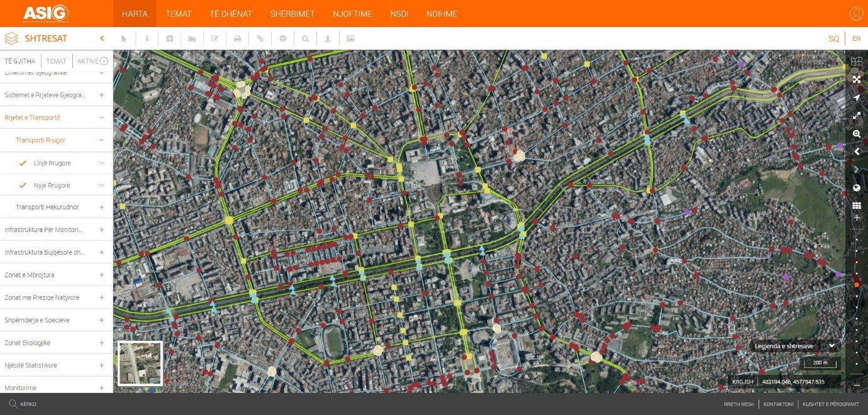Open the TEMAT menu
This screenshot has height=415, width=868.
(179, 14)
